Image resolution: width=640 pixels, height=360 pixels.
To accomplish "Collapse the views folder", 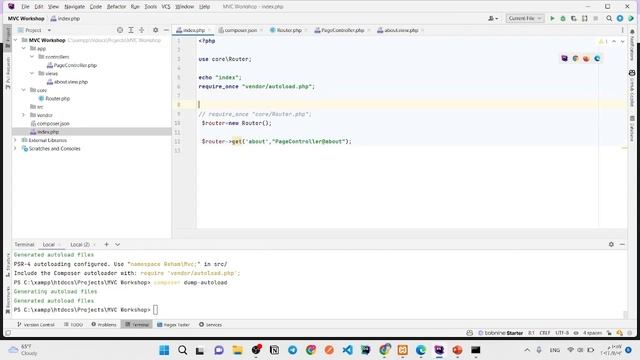I will (32, 73).
